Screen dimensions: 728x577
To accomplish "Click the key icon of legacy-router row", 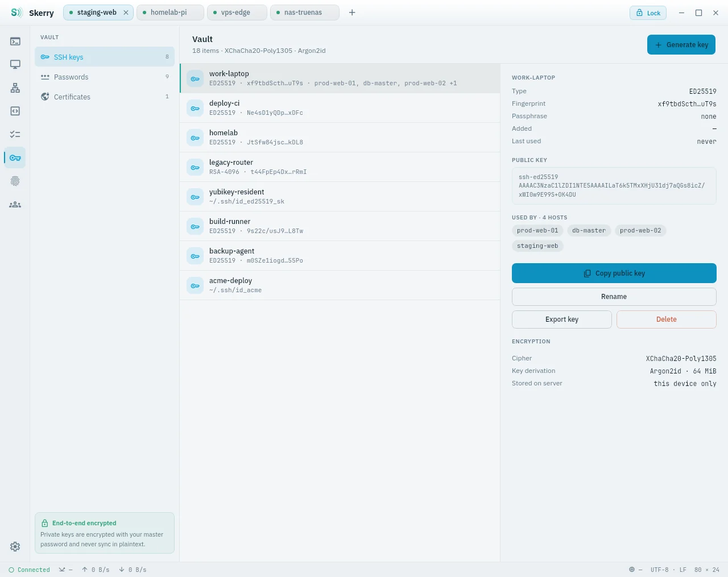I will coord(195,167).
